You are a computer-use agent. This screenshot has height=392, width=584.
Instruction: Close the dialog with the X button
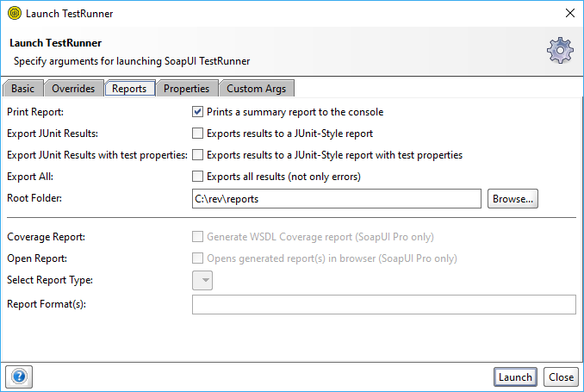coord(570,13)
